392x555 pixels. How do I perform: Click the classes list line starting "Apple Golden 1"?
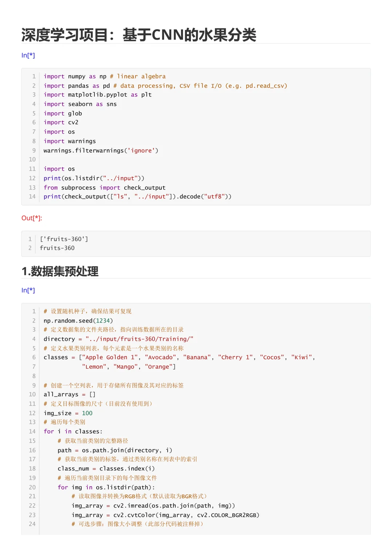click(179, 357)
